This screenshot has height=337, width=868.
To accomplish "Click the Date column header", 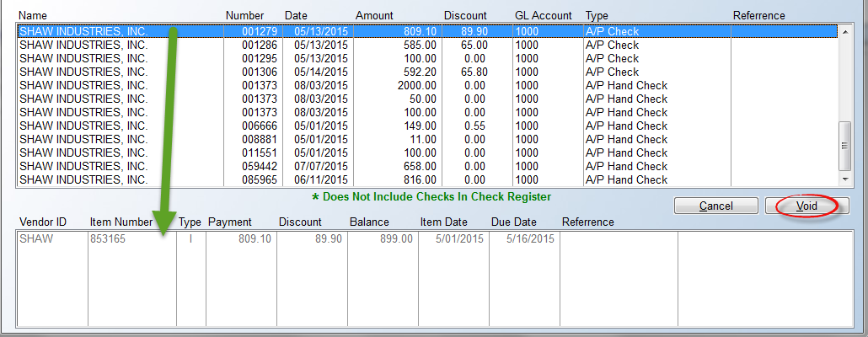I will (296, 15).
